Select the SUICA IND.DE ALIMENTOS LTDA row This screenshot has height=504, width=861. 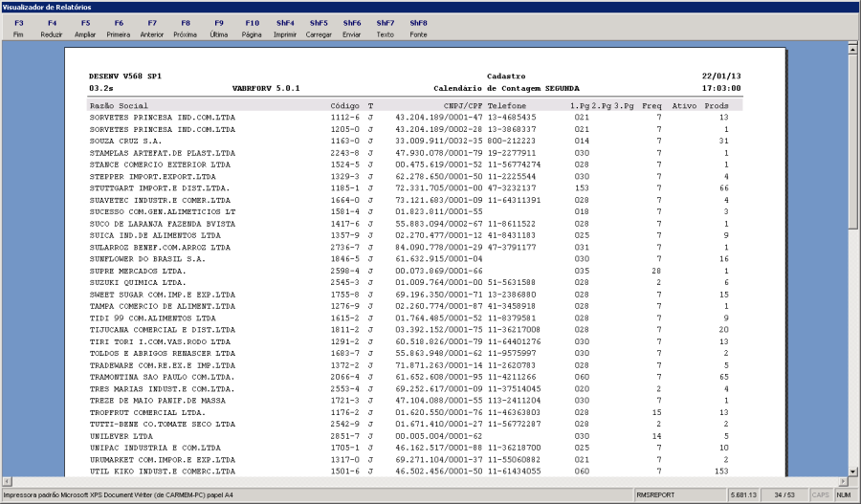coord(409,235)
